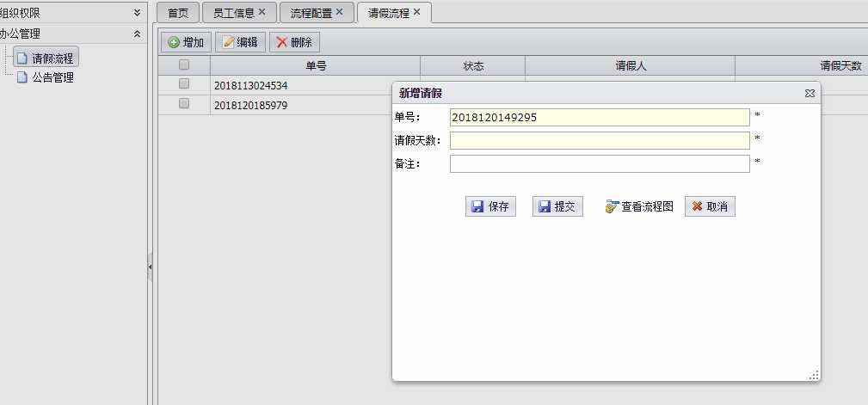
Task: Click the Edit (编辑) pencil button
Action: tap(240, 42)
